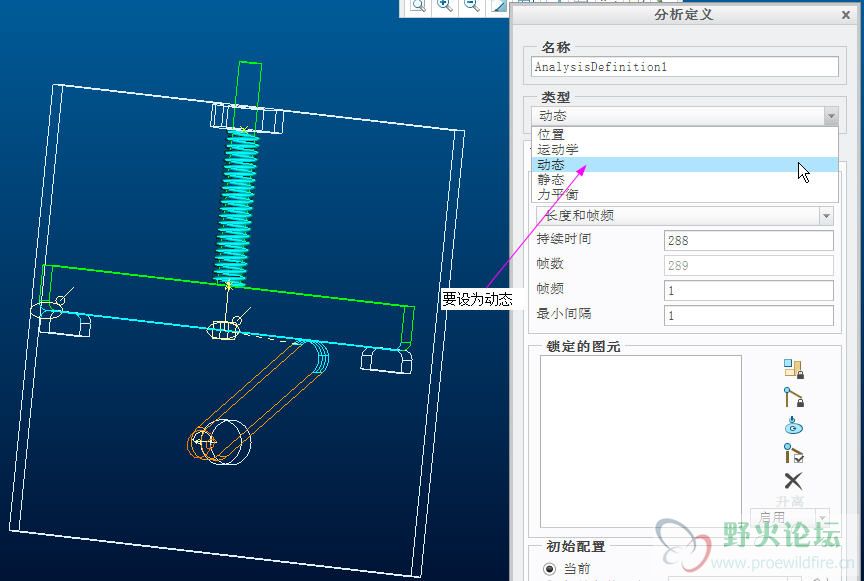
Task: Click the enable/disable cam liftoff icon
Action: [794, 426]
